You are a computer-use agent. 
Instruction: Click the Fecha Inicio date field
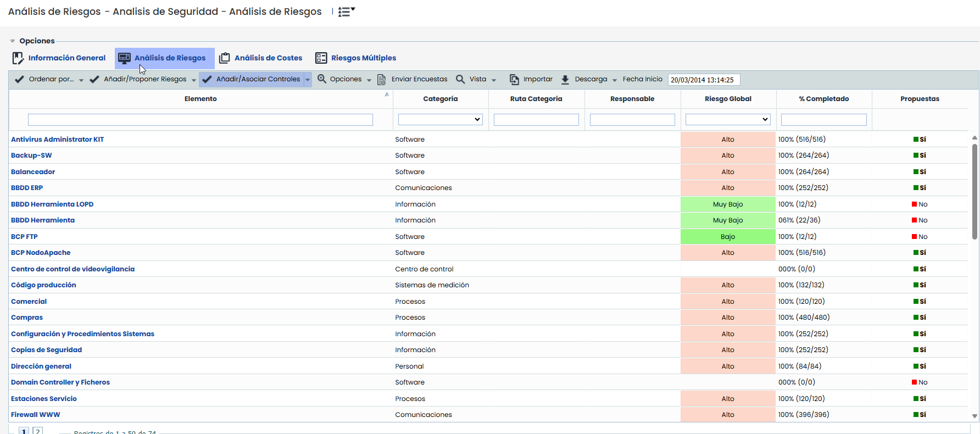pyautogui.click(x=703, y=80)
